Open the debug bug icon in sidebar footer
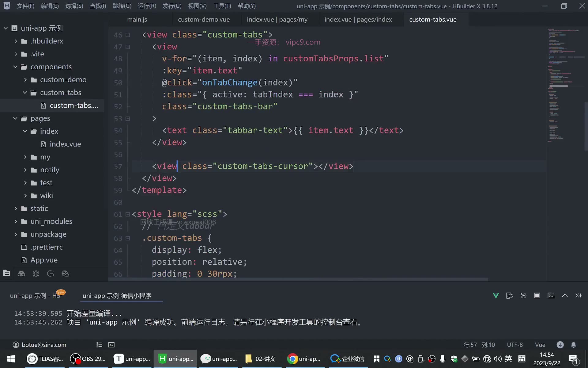 tap(36, 274)
